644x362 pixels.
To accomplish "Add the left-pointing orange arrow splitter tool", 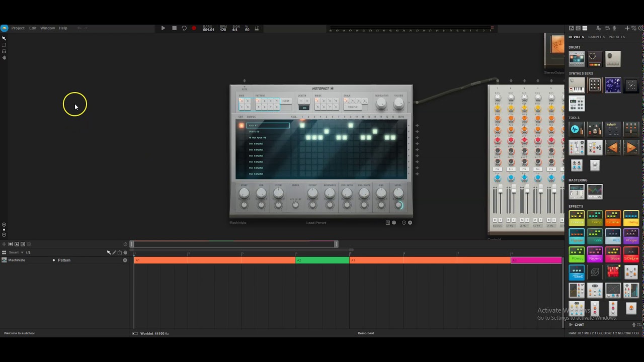I will pyautogui.click(x=613, y=147).
